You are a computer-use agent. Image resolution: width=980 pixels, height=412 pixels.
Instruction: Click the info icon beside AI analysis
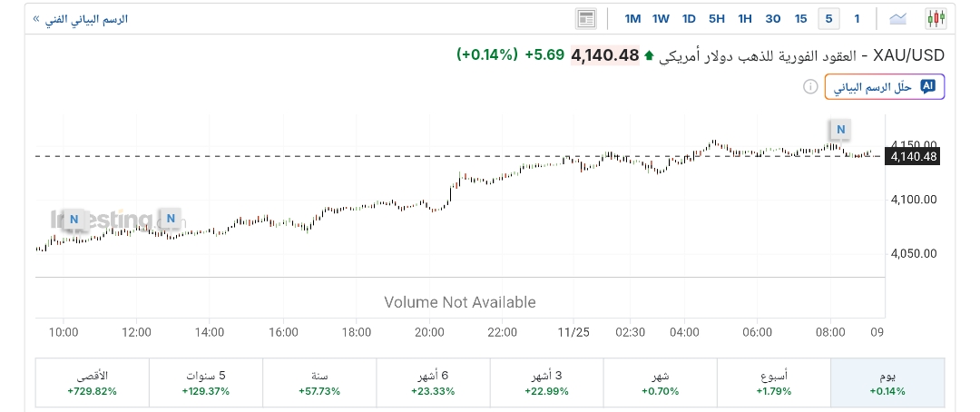[809, 87]
